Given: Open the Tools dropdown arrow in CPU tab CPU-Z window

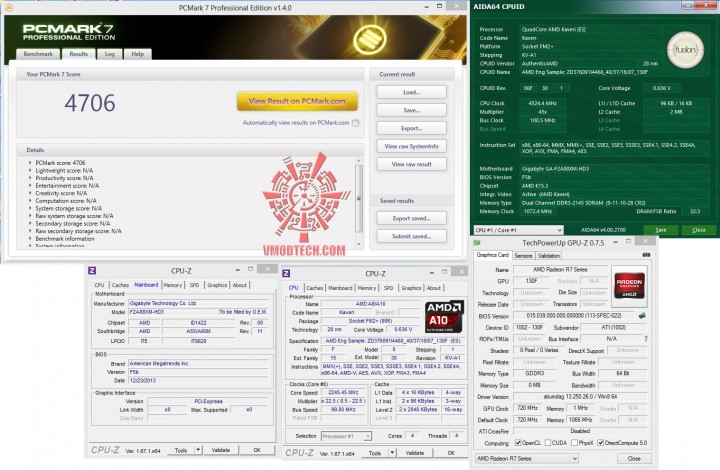Looking at the screenshot, I should pos(393,453).
